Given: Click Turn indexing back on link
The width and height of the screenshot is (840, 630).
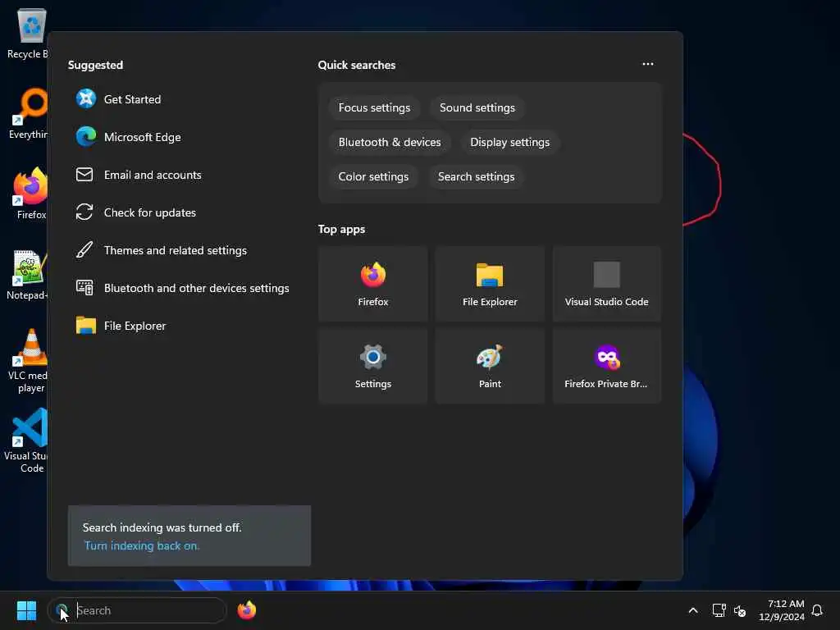Looking at the screenshot, I should [x=141, y=546].
